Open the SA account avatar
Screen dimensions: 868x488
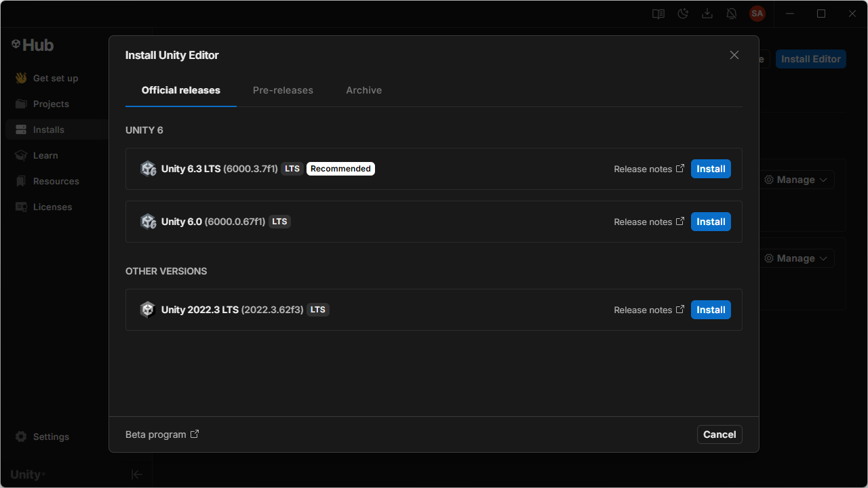(757, 14)
